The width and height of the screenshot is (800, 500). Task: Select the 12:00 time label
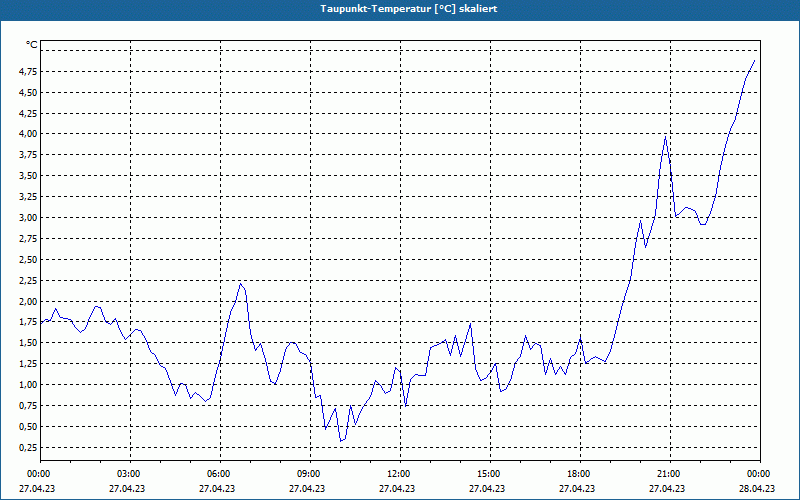coord(397,474)
